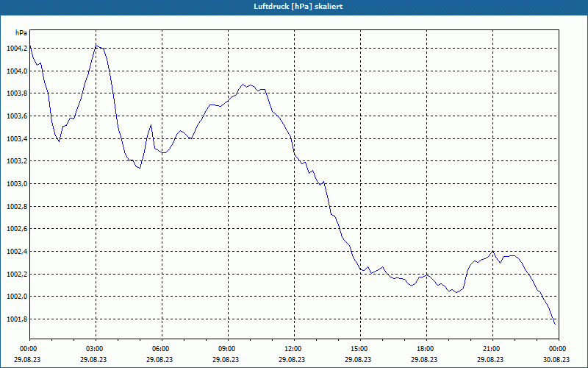Screen dimensions: 588x368
Task: Pick the 1003,4 y-axis value
Action: coord(16,139)
